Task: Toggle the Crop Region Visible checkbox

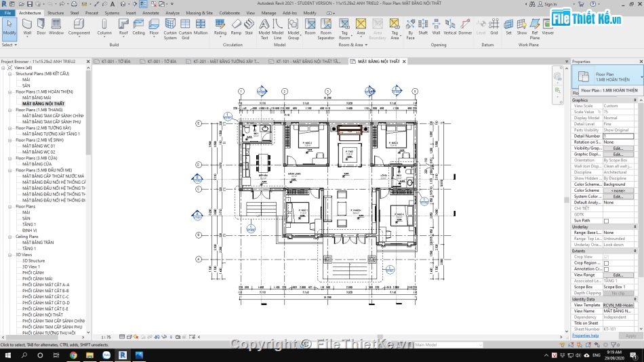Action: click(606, 263)
